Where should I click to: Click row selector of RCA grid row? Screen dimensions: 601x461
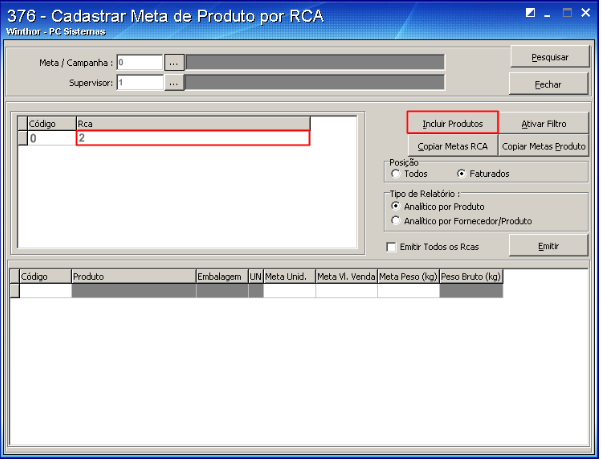pos(23,138)
